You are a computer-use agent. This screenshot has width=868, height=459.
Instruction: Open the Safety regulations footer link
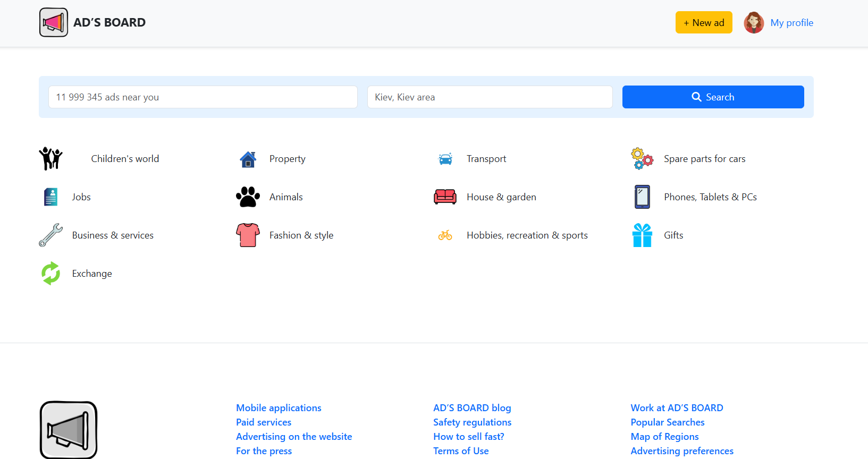pos(472,422)
